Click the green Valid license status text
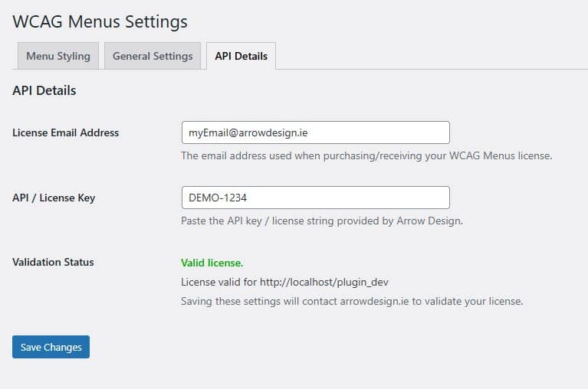 (x=212, y=263)
